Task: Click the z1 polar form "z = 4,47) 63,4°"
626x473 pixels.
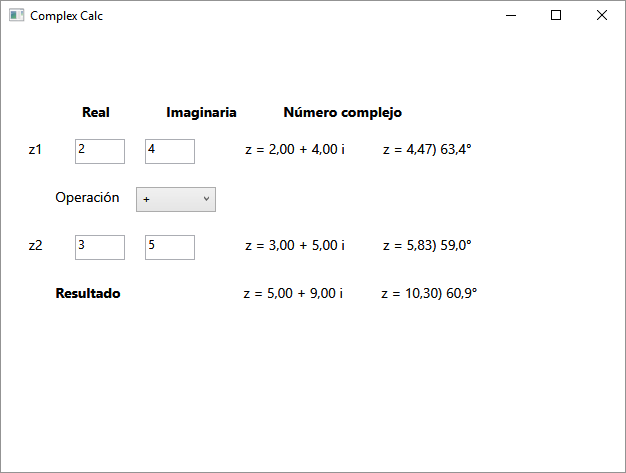Action: coord(427,150)
